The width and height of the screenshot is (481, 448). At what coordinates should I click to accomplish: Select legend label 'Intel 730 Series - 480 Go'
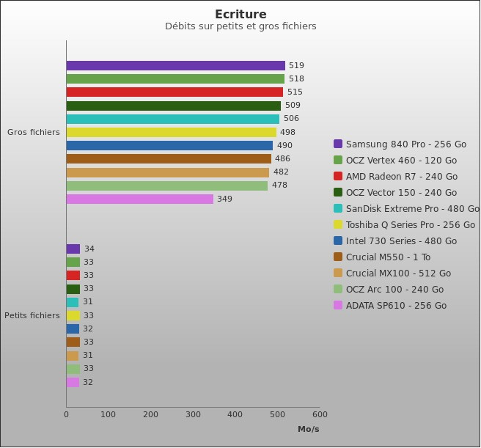[401, 241]
